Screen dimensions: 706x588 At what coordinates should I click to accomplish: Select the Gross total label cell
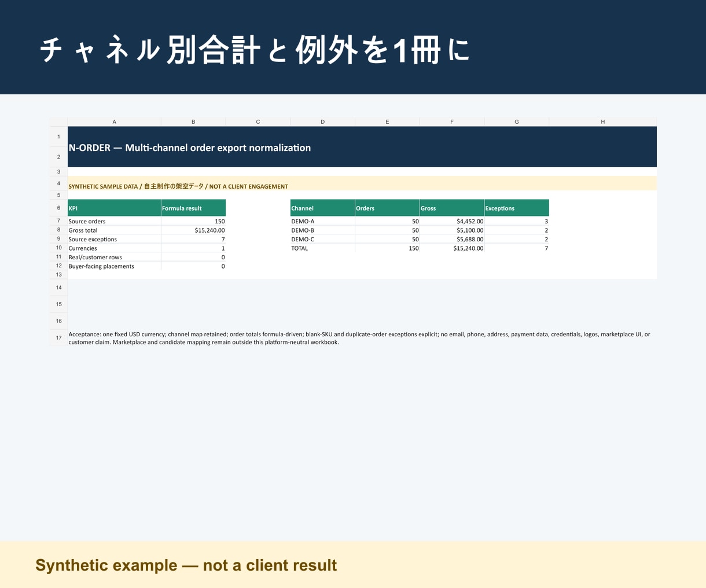pos(114,230)
